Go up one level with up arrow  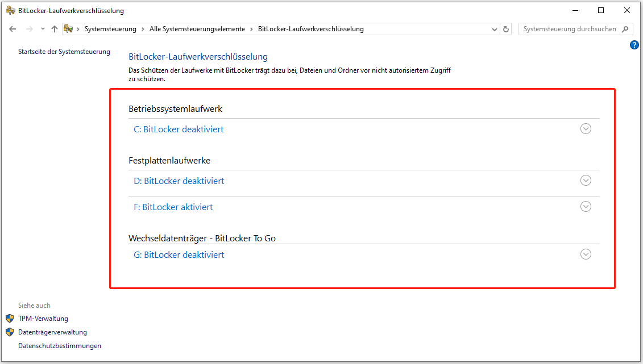click(55, 28)
